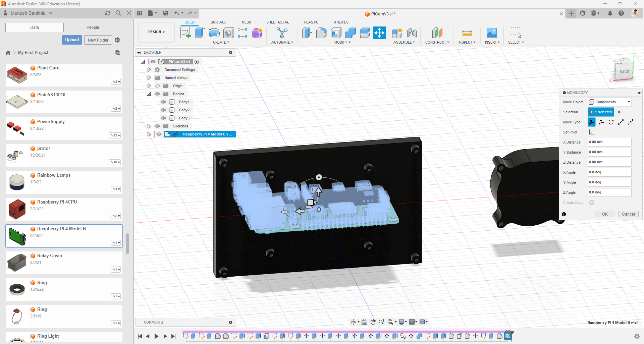
Task: Collapse the Bodies folder
Action: (149, 94)
